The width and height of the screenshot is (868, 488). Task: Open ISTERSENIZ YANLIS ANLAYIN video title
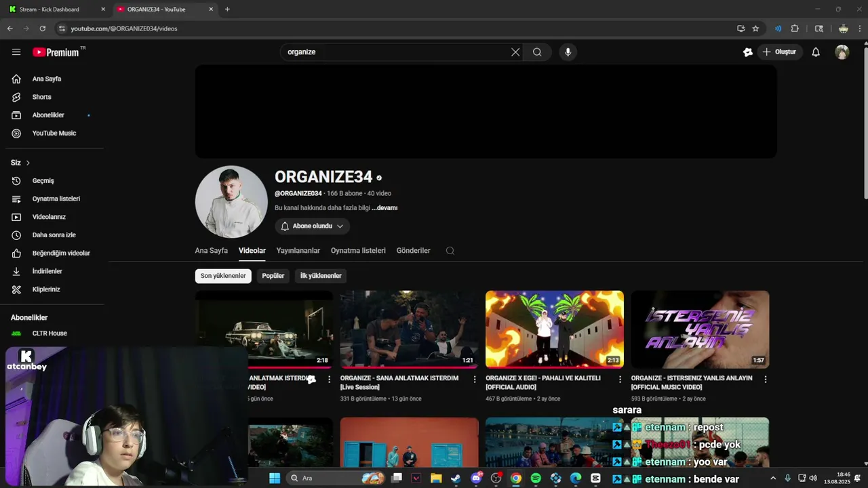[692, 382]
